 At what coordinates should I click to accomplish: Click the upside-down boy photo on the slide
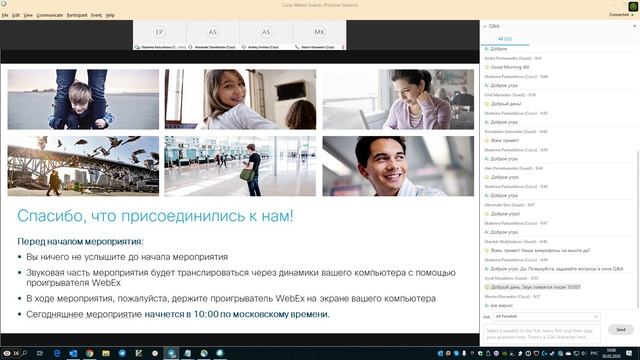tap(83, 99)
